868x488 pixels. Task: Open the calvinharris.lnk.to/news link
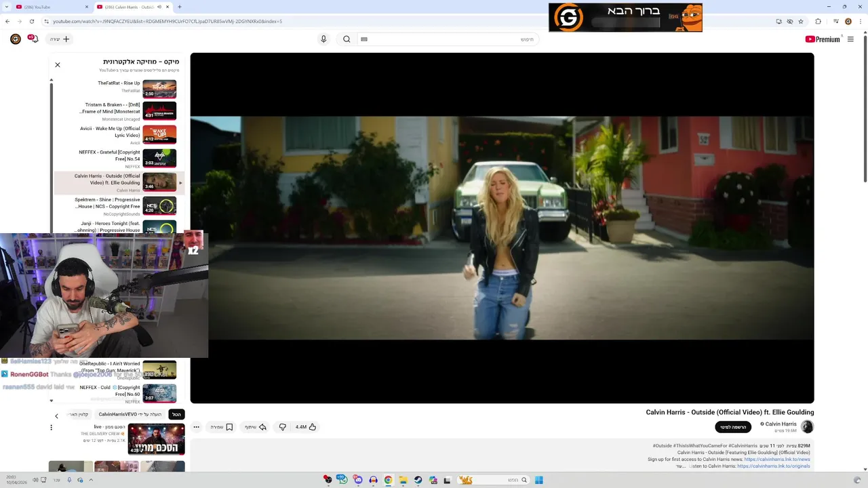coord(777,460)
